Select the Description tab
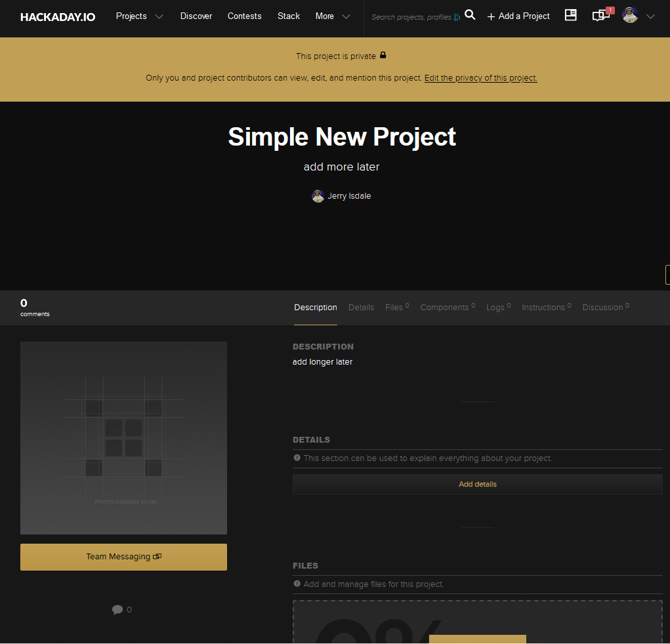670x644 pixels. tap(316, 308)
